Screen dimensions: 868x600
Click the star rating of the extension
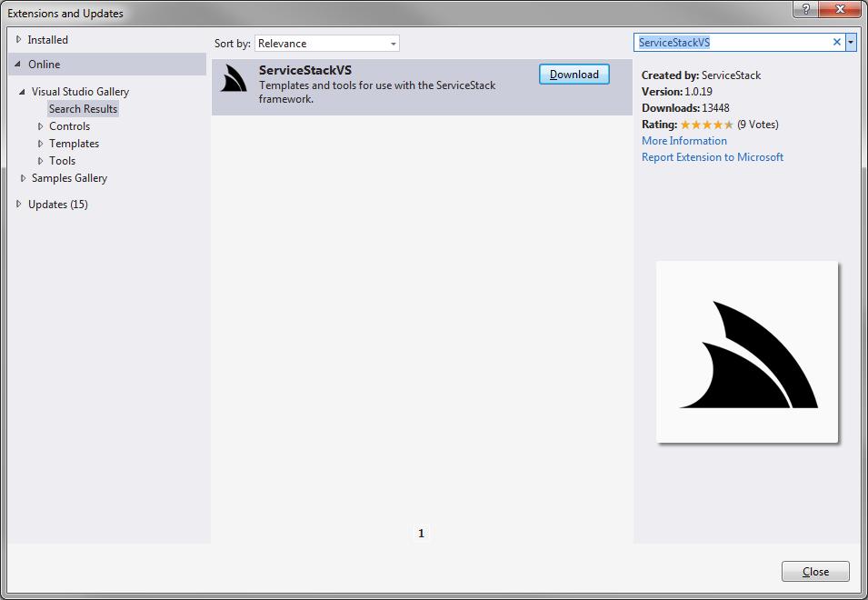click(x=707, y=125)
